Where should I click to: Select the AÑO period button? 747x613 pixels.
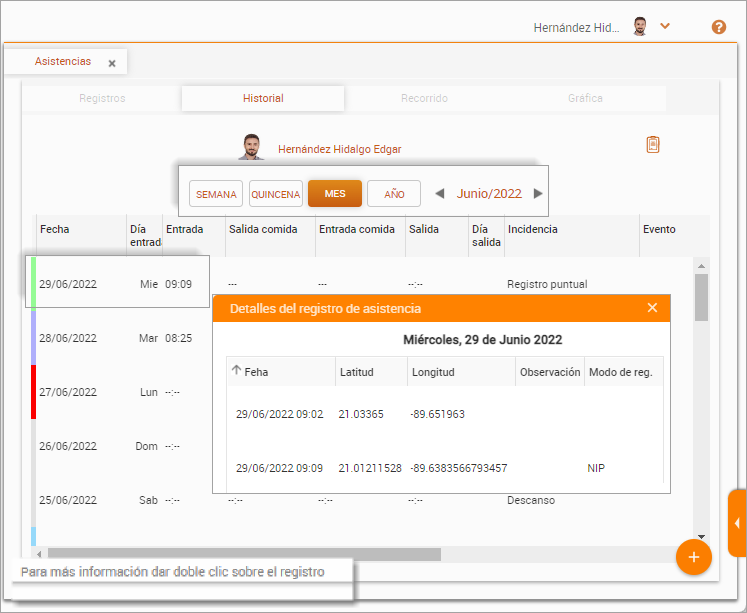click(394, 194)
